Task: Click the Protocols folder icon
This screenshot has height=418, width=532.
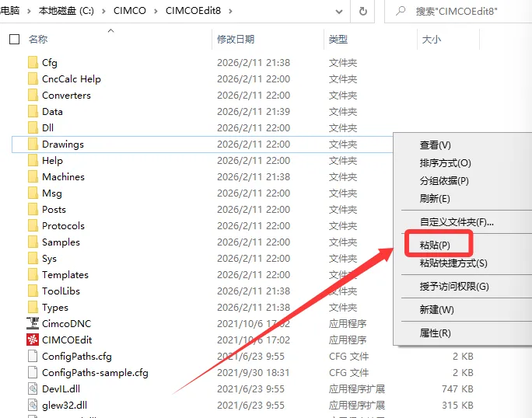Action: [x=33, y=226]
